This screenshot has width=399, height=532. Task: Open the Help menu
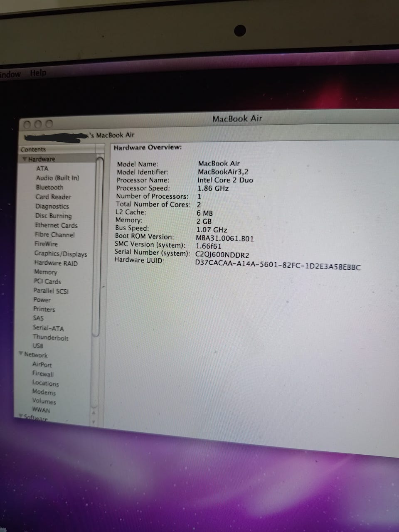pyautogui.click(x=38, y=73)
